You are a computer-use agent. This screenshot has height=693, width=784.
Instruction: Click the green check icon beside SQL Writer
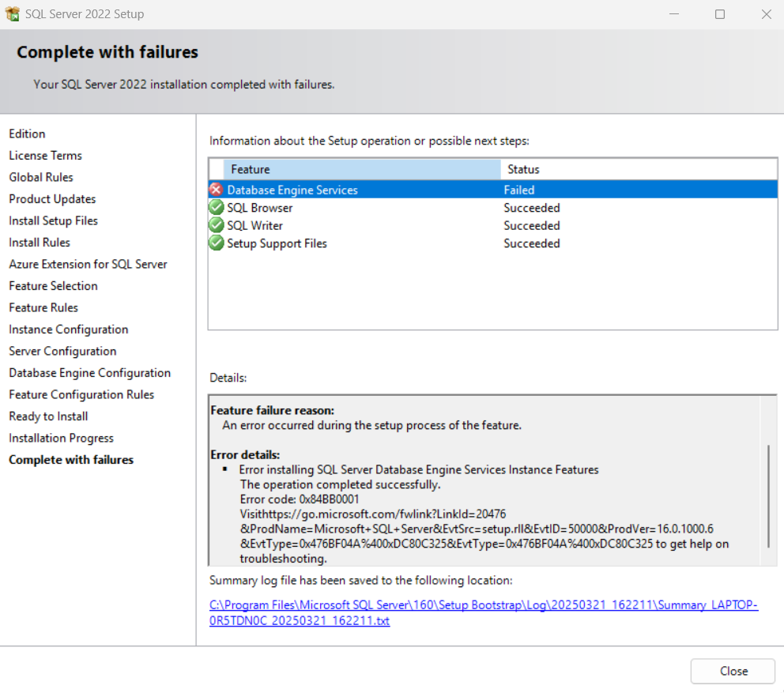point(216,225)
